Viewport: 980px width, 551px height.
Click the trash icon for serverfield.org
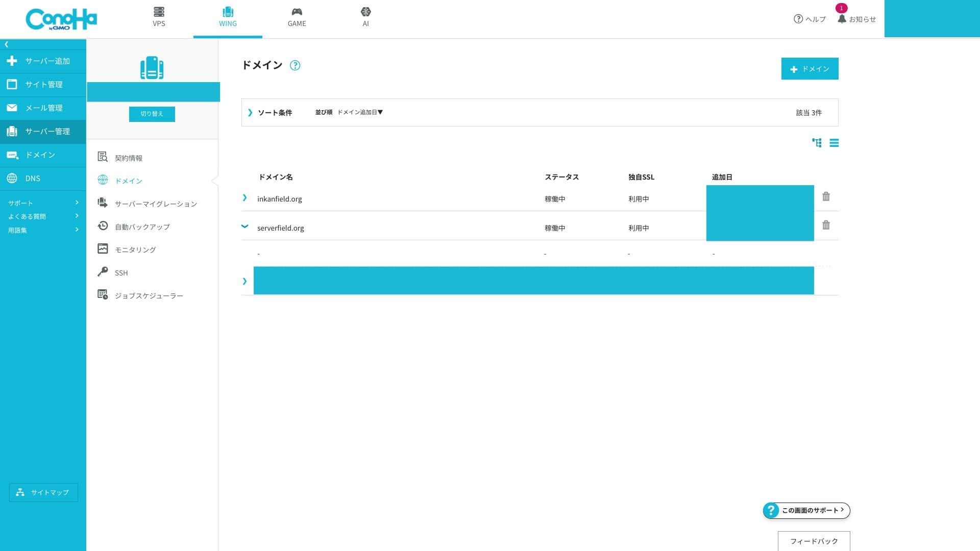tap(826, 225)
